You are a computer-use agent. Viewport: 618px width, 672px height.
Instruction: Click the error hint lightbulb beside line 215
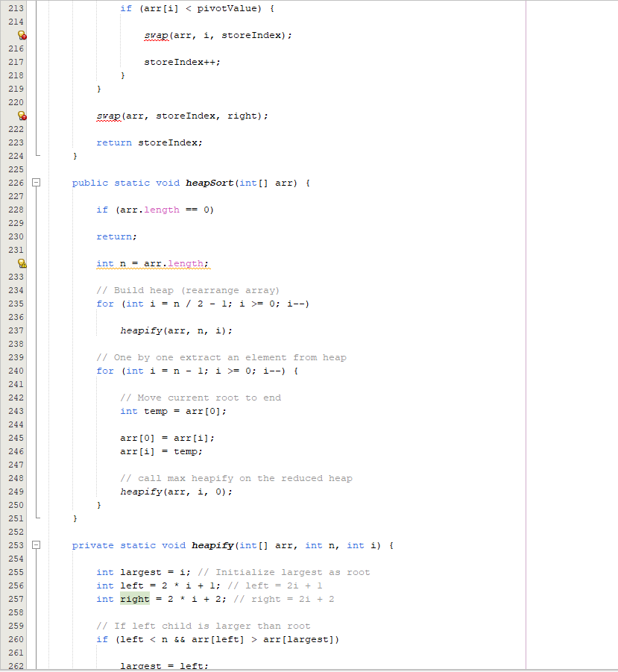click(x=22, y=35)
